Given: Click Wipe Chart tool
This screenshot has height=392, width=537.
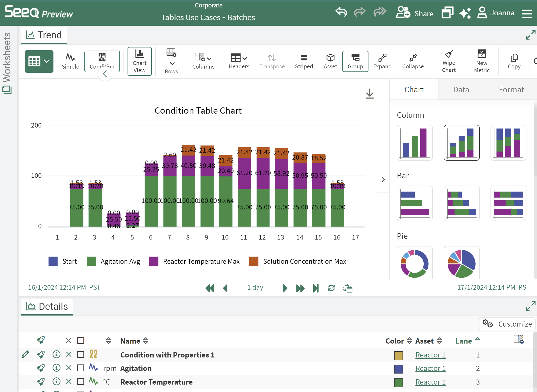Looking at the screenshot, I should (449, 61).
